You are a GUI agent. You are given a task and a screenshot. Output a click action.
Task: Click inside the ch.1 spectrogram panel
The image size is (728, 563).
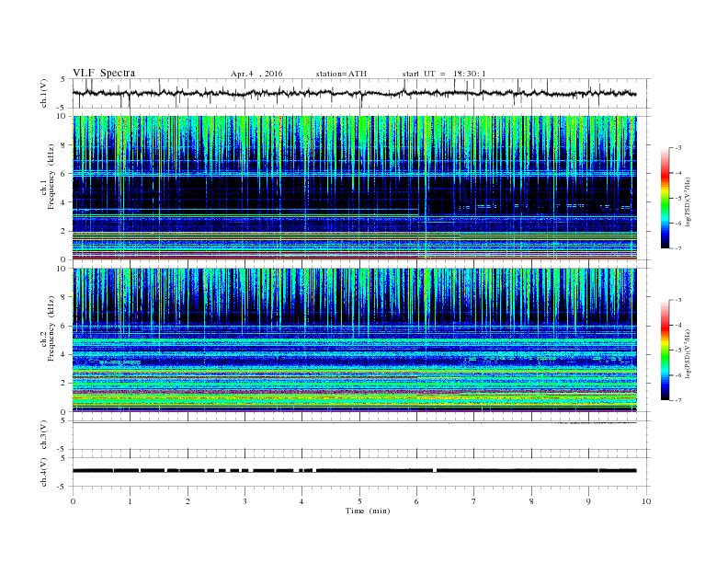coord(354,188)
